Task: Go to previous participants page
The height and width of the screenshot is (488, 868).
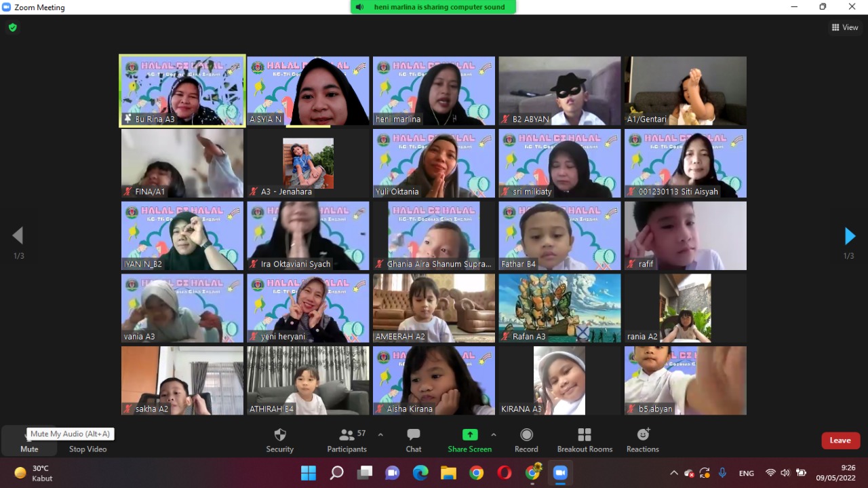Action: [18, 236]
